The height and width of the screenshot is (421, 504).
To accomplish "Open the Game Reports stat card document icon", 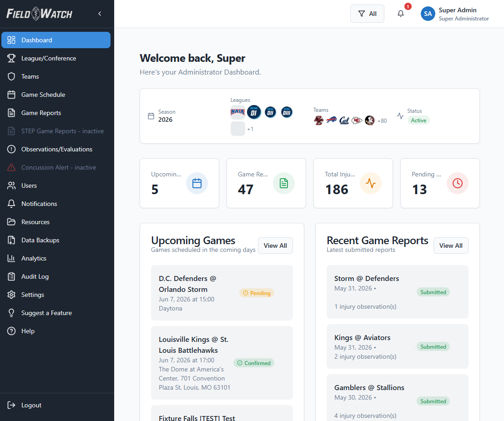I will 283,183.
